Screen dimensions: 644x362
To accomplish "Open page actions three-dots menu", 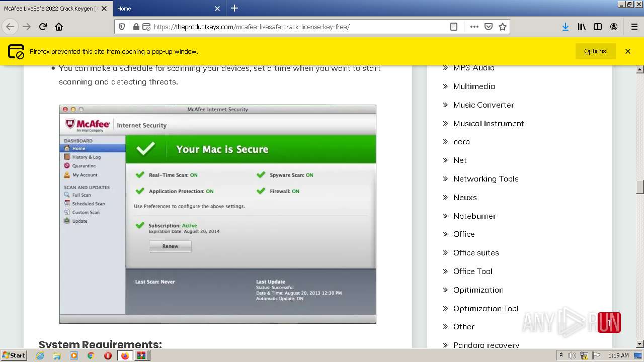I will [x=474, y=27].
